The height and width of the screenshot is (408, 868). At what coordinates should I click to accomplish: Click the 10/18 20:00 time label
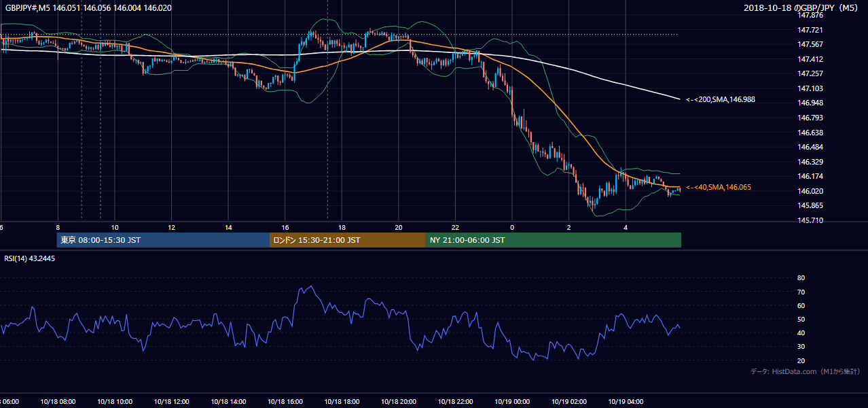tap(399, 401)
